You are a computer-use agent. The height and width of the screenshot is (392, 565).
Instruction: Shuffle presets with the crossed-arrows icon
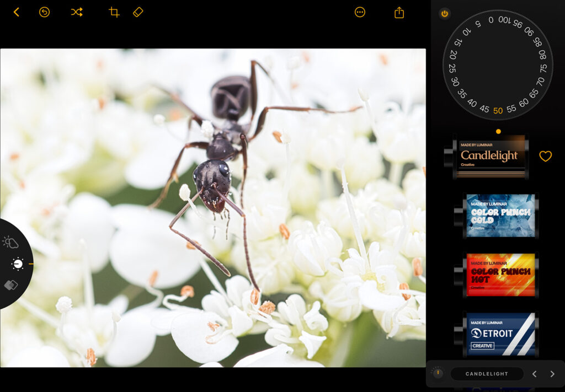click(x=77, y=12)
